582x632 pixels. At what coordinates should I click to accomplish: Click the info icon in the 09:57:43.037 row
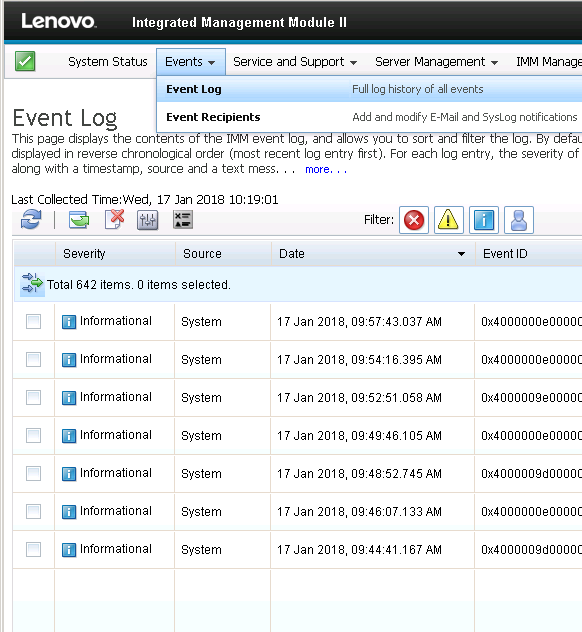[x=69, y=322]
